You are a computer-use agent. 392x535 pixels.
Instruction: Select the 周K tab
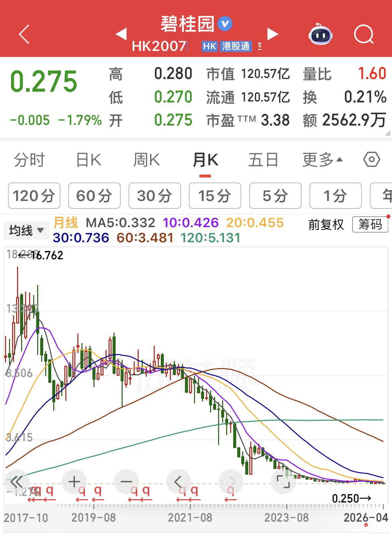[147, 160]
